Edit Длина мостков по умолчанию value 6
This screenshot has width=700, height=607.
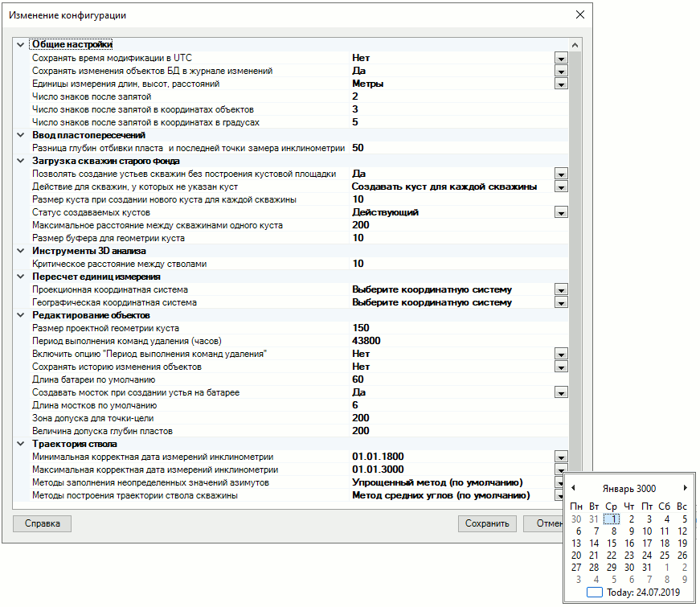458,405
